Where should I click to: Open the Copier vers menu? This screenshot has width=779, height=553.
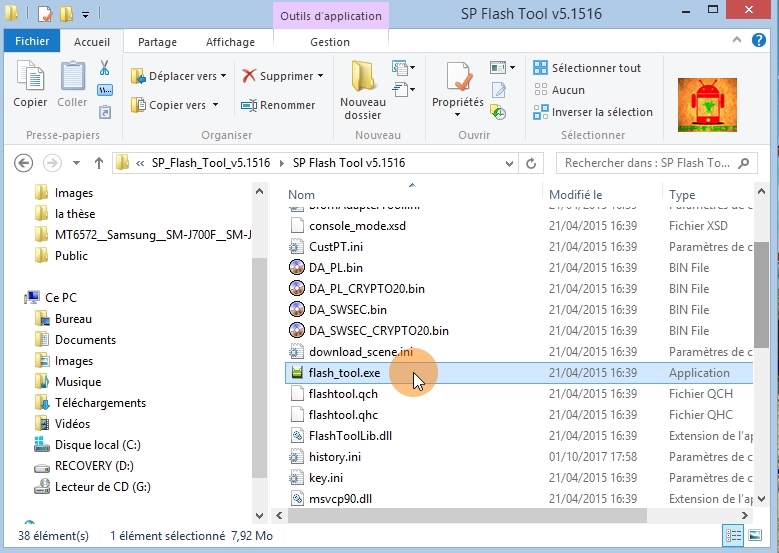pyautogui.click(x=174, y=105)
